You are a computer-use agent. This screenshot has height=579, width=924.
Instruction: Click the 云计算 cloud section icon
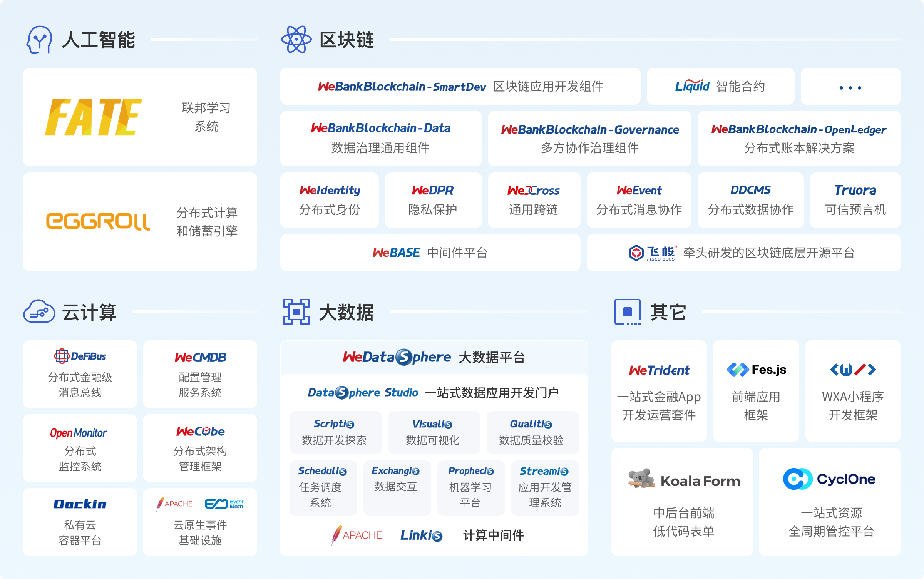[39, 312]
